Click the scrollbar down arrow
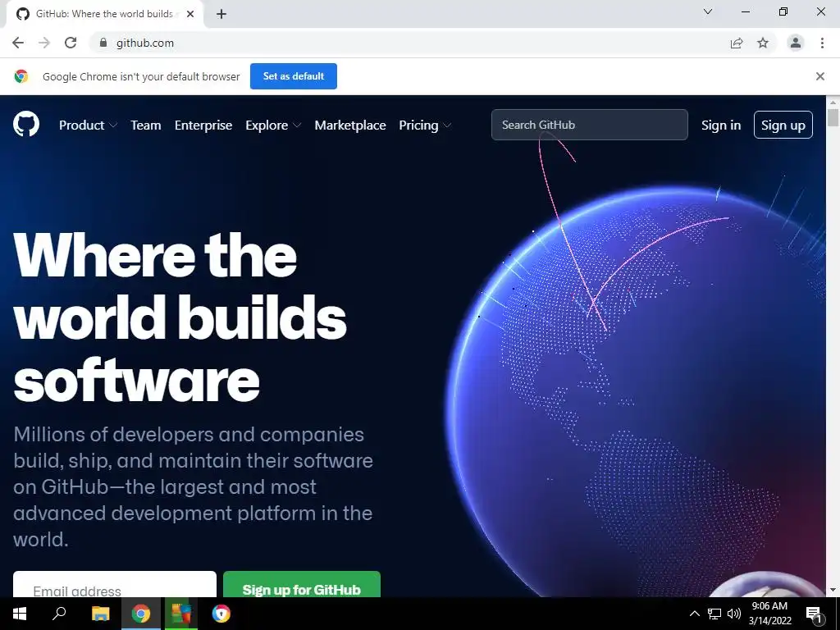Image resolution: width=840 pixels, height=630 pixels. click(x=833, y=590)
